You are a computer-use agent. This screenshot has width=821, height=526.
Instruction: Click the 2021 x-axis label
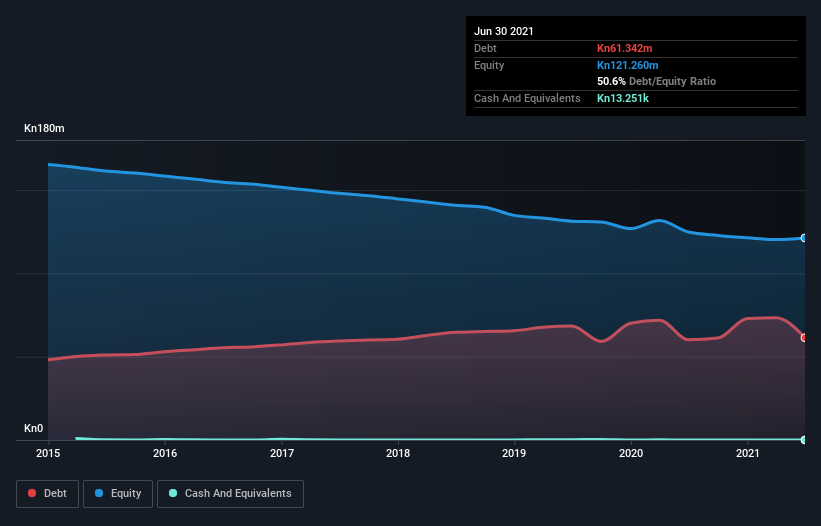point(748,453)
